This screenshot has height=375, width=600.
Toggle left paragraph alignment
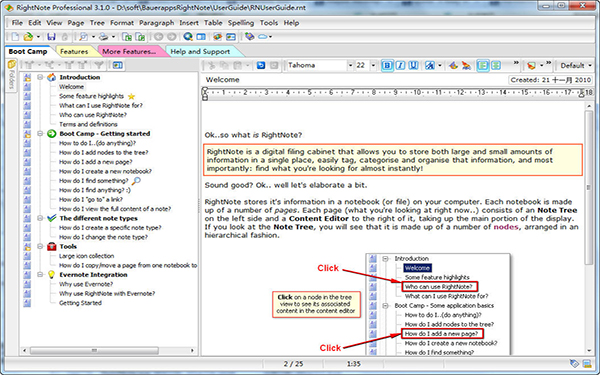pyautogui.click(x=483, y=65)
